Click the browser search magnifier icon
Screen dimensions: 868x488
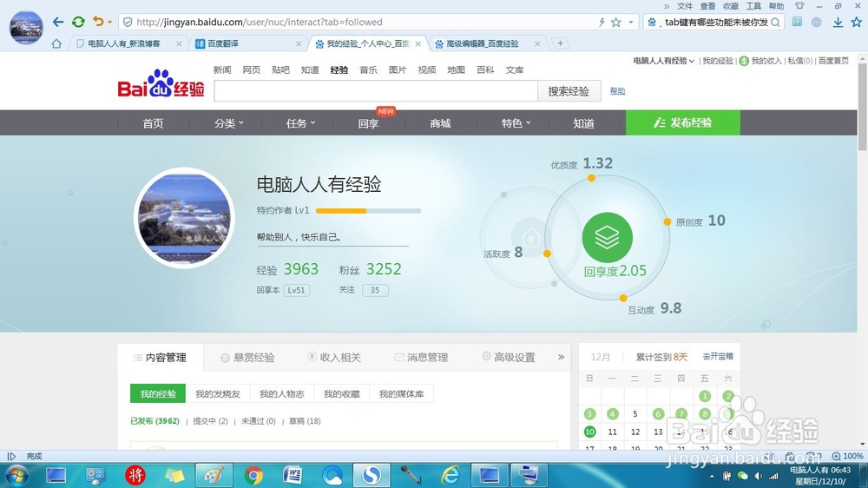click(x=775, y=23)
